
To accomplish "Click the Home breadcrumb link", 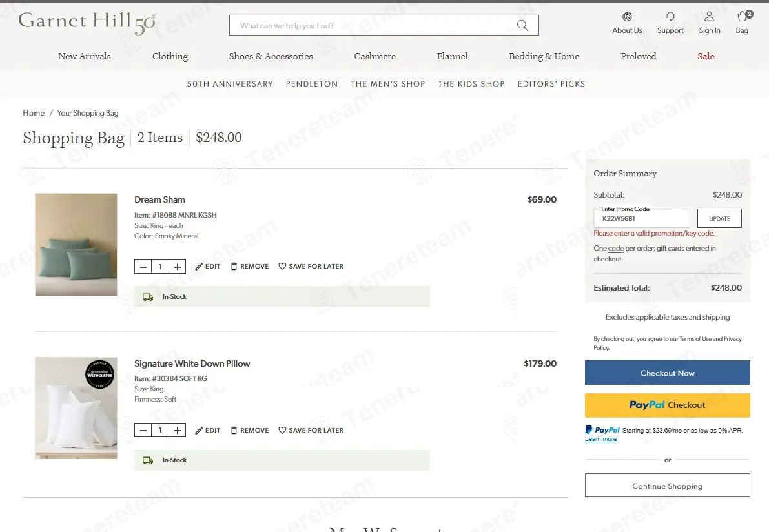I will (34, 113).
